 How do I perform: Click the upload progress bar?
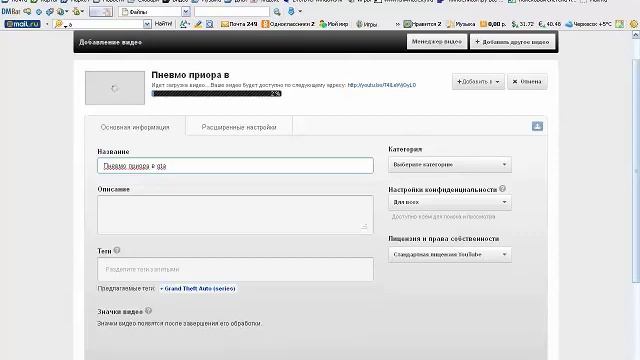pos(216,93)
